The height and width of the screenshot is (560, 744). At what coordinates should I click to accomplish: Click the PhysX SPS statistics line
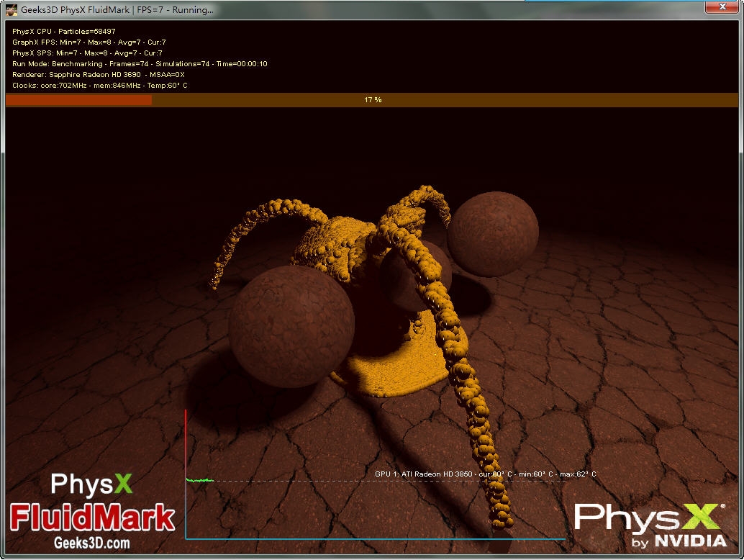tap(87, 53)
